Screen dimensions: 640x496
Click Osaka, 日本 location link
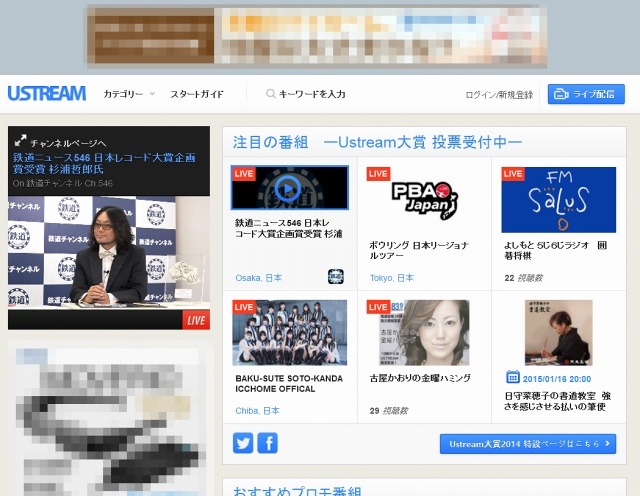point(258,278)
